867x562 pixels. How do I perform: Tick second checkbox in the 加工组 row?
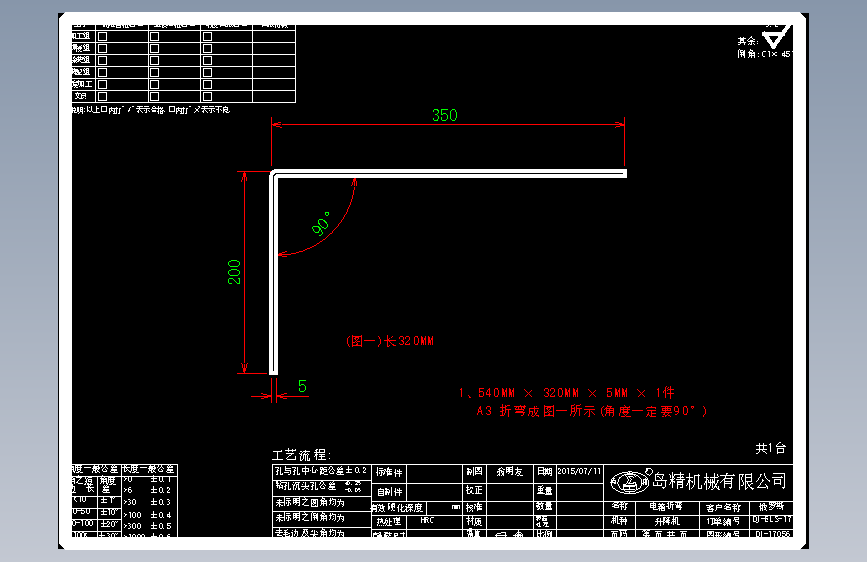pyautogui.click(x=155, y=36)
